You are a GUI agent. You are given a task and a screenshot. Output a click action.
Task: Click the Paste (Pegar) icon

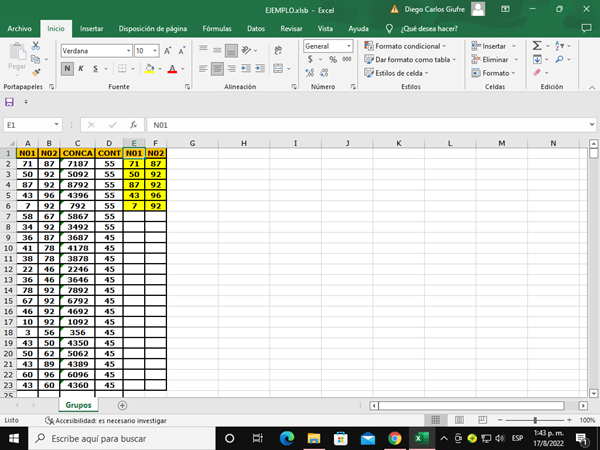(17, 55)
